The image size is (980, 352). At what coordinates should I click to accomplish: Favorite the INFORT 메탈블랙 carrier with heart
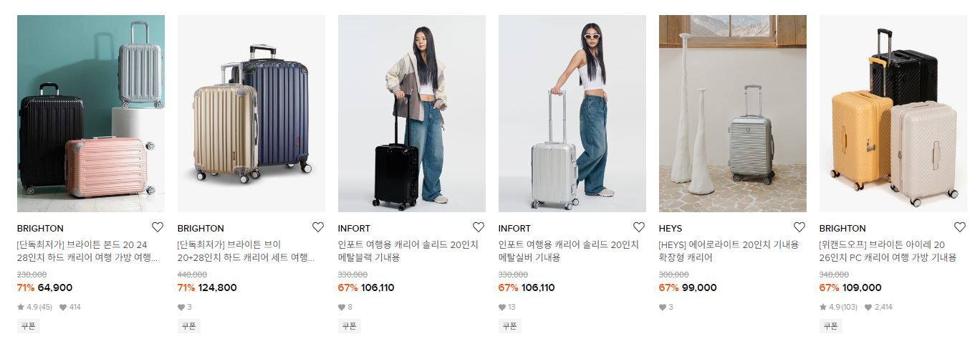click(x=479, y=227)
